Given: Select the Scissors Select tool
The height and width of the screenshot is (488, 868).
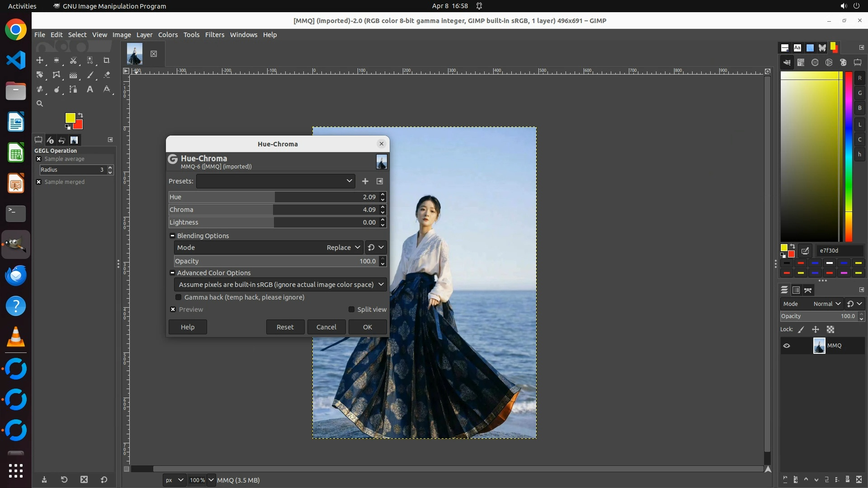Looking at the screenshot, I should tap(73, 60).
